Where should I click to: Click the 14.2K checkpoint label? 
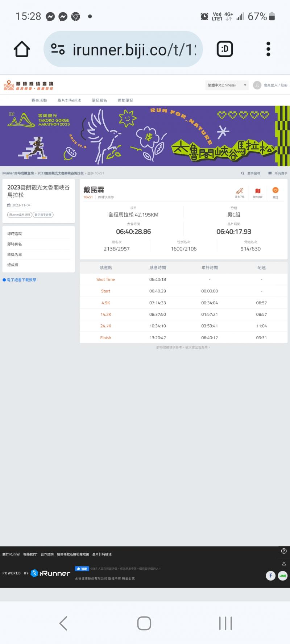point(105,314)
